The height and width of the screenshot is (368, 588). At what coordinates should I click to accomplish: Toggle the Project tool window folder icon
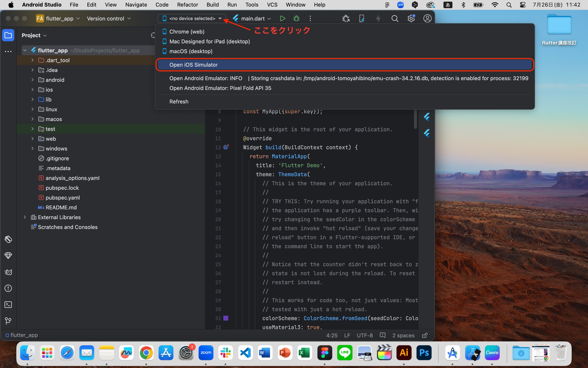[x=8, y=35]
